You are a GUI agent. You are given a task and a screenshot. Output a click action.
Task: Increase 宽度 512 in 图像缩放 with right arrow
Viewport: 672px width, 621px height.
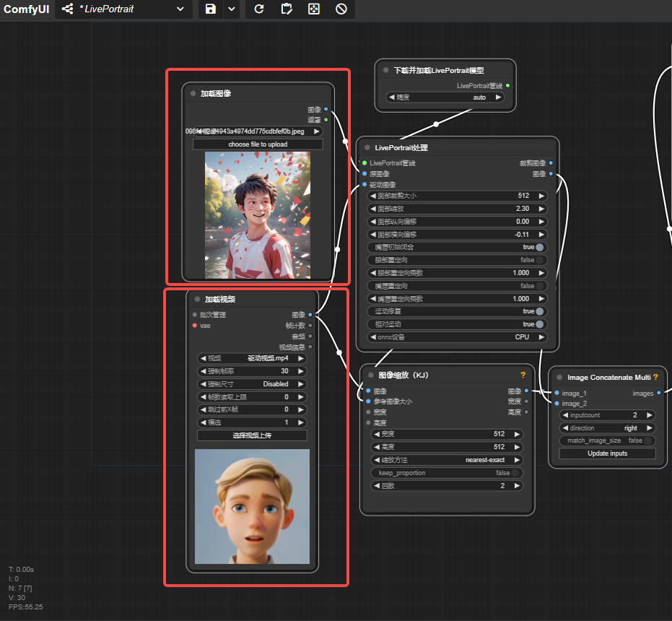tap(518, 434)
